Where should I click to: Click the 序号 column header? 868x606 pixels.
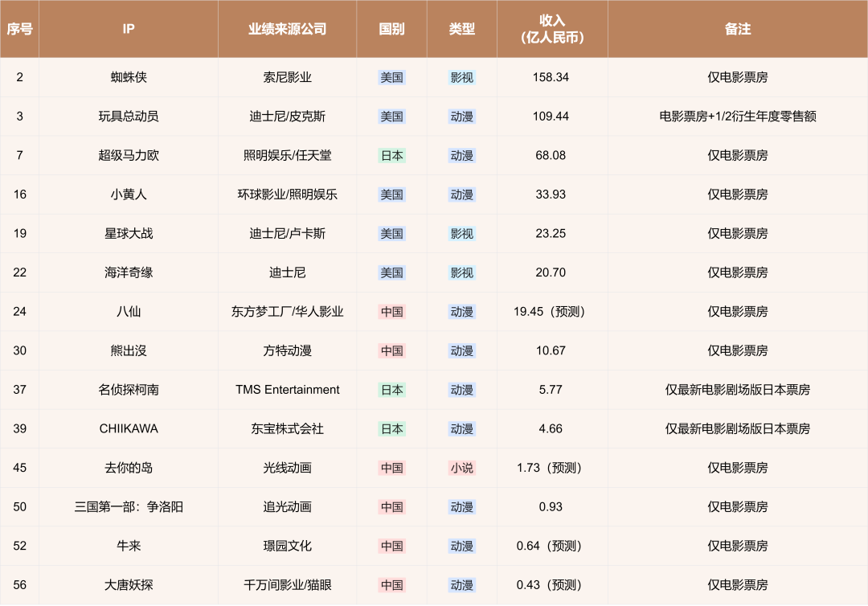click(x=19, y=29)
